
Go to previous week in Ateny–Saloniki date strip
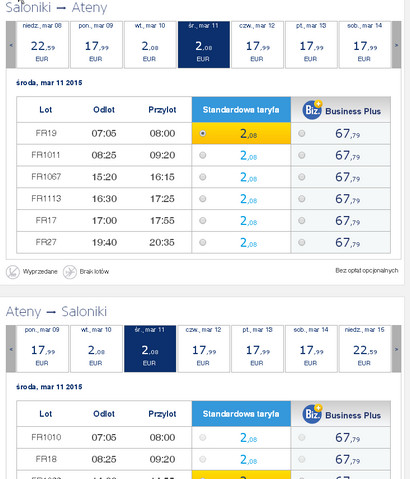(x=11, y=349)
